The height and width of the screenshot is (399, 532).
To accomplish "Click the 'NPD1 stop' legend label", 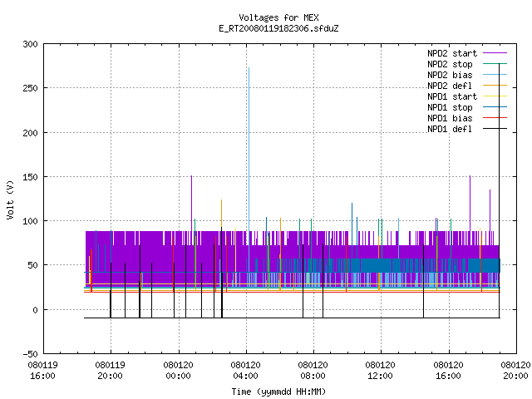I will 450,107.
